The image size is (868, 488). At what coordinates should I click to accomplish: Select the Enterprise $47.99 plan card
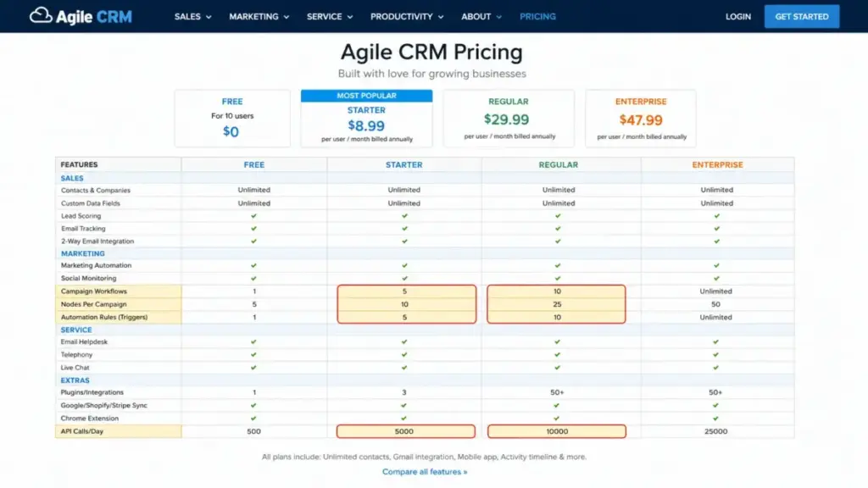point(641,119)
